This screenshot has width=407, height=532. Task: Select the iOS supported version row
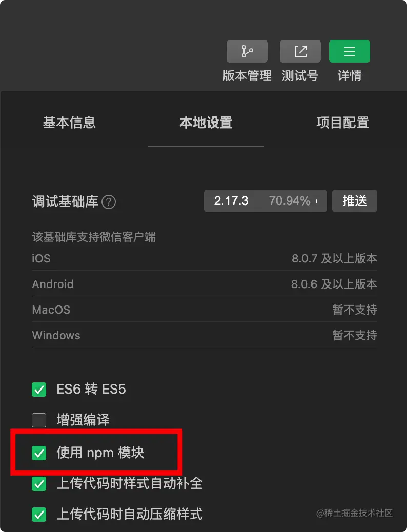[205, 258]
